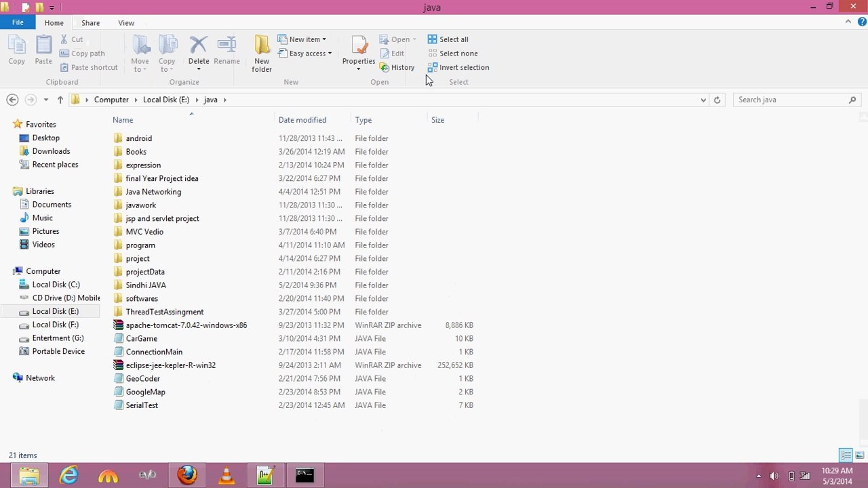868x488 pixels.
Task: Create a New folder from ribbon
Action: point(262,53)
